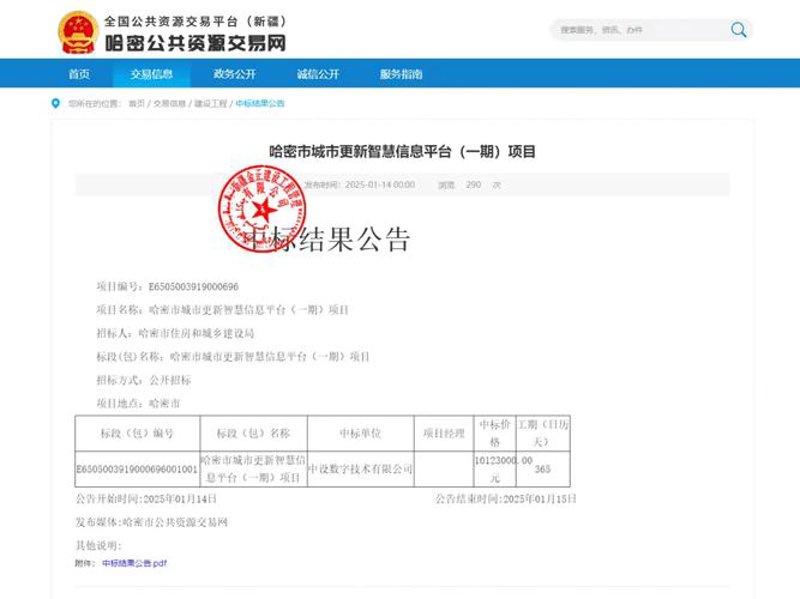
Task: Click 发布媒体:哈密市公共资源交易网 line
Action: 152,522
